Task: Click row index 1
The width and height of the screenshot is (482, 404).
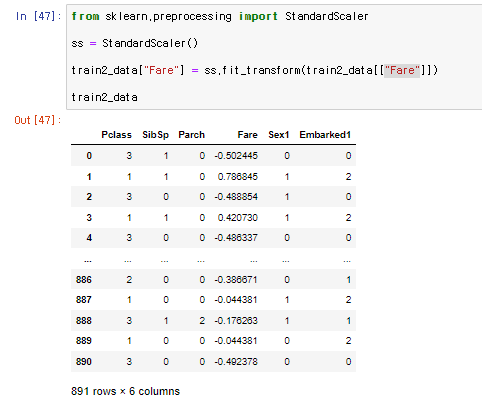Action: [x=89, y=176]
